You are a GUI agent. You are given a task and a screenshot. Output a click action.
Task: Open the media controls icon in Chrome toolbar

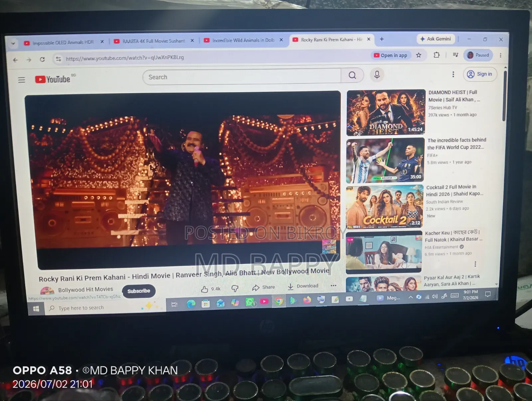click(455, 55)
